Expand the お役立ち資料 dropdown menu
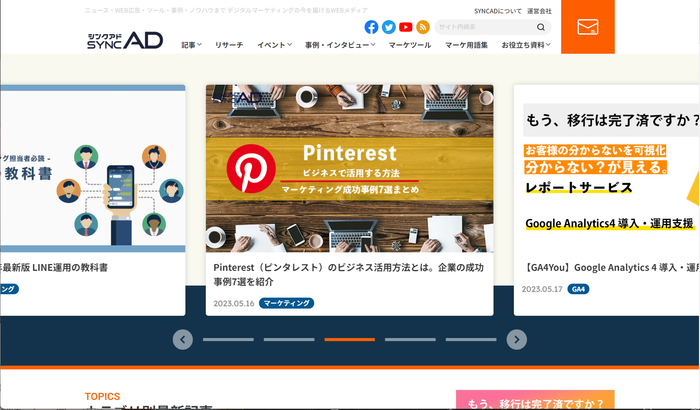 pos(526,45)
